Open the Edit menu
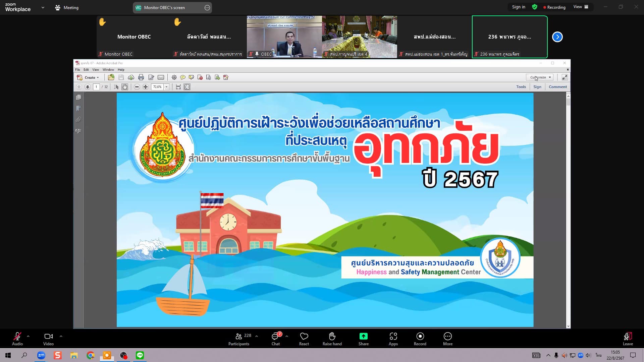 tap(86, 70)
